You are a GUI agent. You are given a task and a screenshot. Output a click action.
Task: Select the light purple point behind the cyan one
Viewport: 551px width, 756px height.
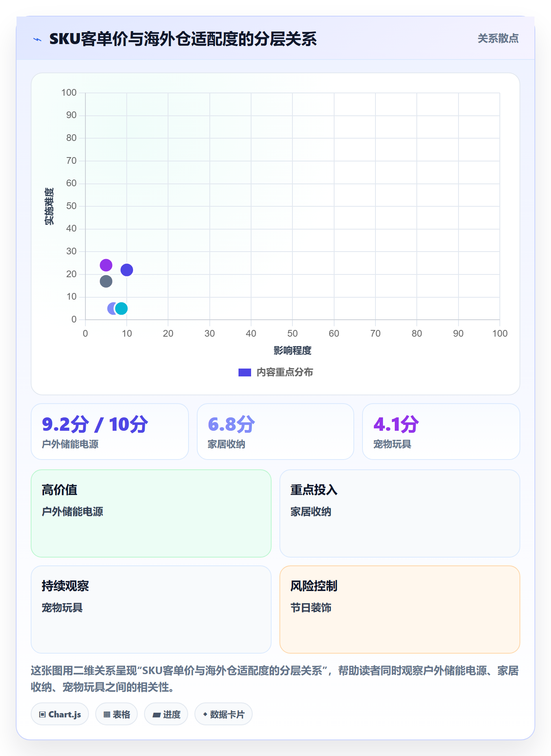pos(111,308)
